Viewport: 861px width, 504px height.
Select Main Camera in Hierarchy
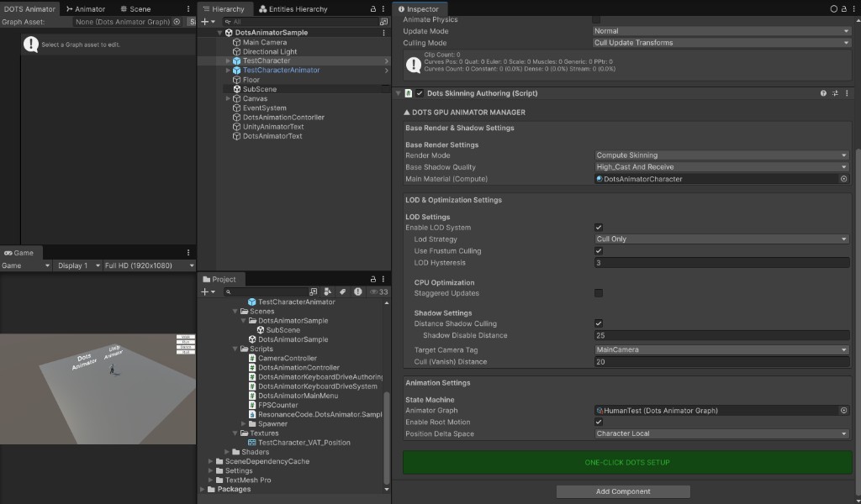point(265,42)
